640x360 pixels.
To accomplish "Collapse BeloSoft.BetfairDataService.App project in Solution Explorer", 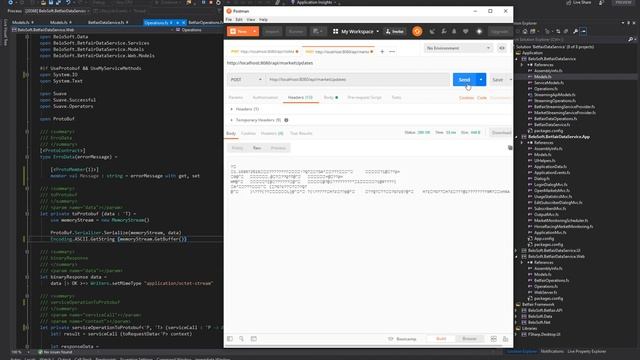I will (x=517, y=137).
